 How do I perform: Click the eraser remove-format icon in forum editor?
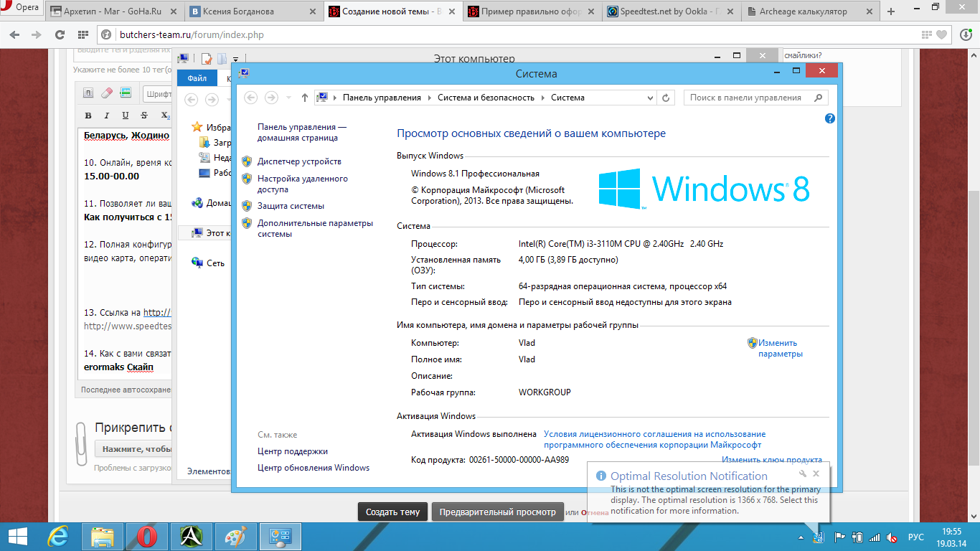tap(107, 93)
